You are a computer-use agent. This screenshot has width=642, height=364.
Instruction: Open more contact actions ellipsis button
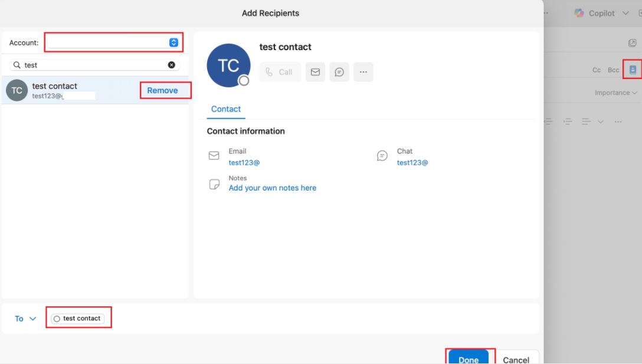click(363, 72)
